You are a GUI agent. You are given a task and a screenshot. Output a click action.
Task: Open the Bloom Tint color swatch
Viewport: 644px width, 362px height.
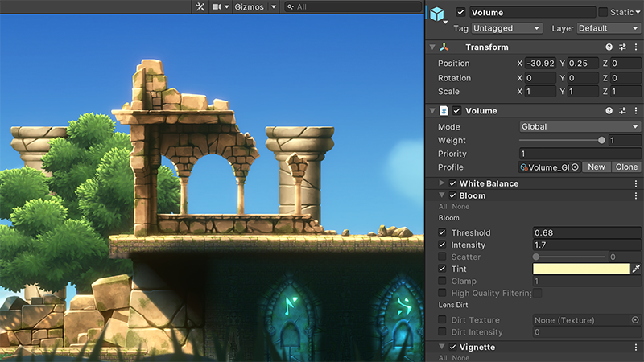click(580, 269)
